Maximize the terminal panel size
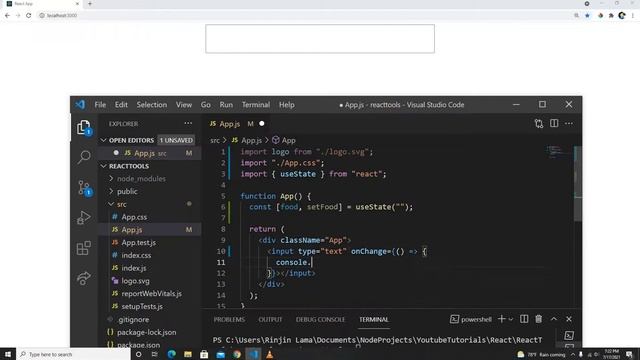 click(x=554, y=319)
